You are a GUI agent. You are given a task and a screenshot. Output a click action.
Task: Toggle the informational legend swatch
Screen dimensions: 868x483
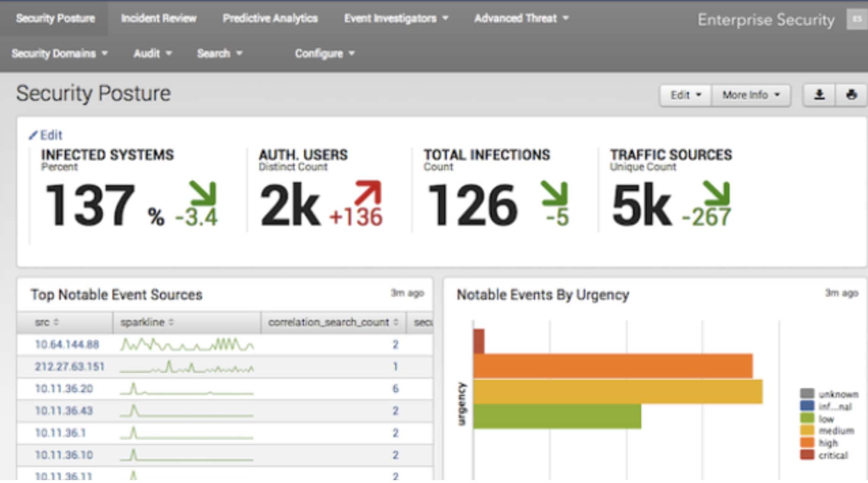click(807, 406)
